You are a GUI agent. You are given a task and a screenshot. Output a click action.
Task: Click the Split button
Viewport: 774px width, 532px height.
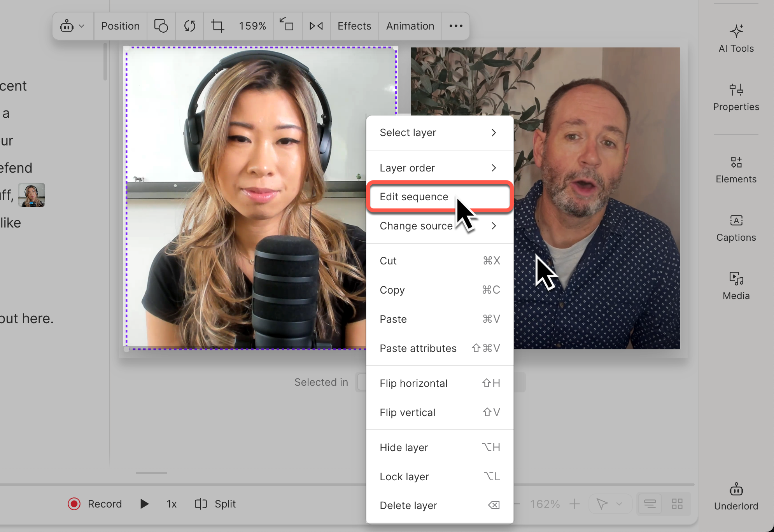(x=214, y=504)
